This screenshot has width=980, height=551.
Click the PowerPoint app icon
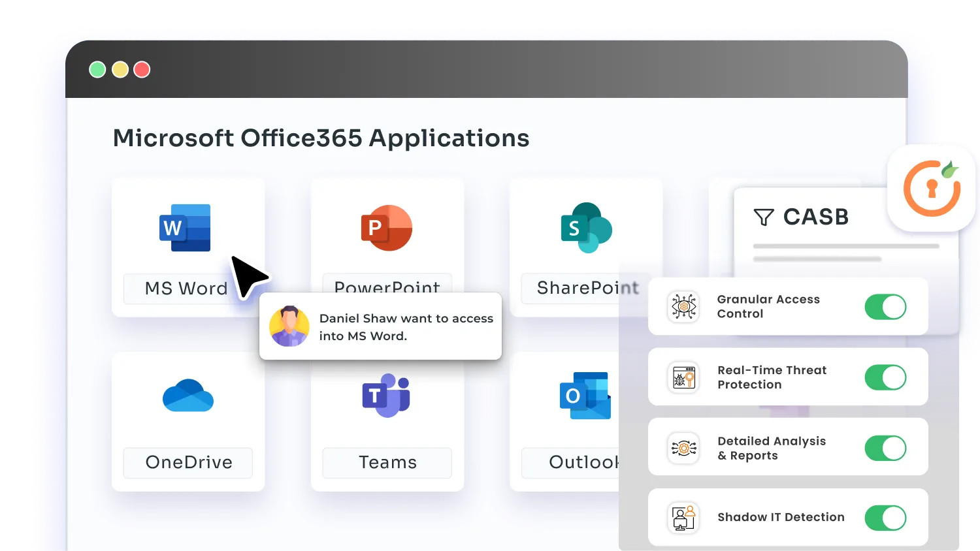click(387, 228)
